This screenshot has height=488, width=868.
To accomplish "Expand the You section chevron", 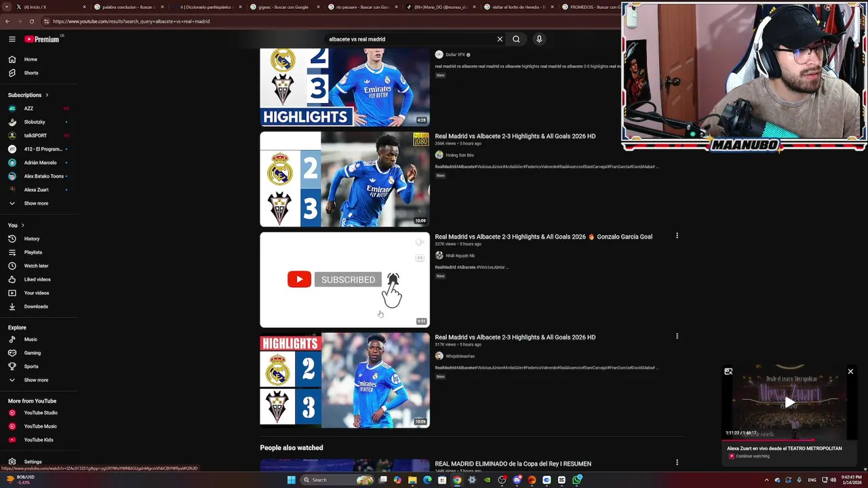I will tap(22, 225).
